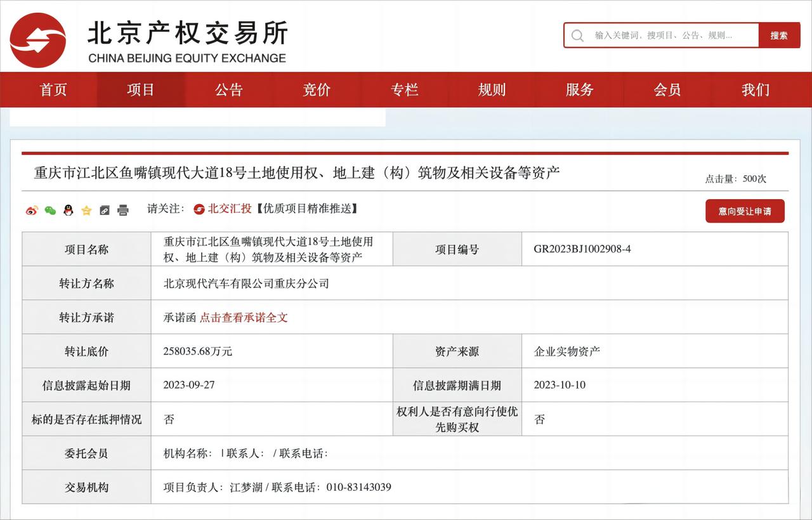Click the 转让底价 label cell
Viewport: 812px width, 520px height.
(86, 351)
